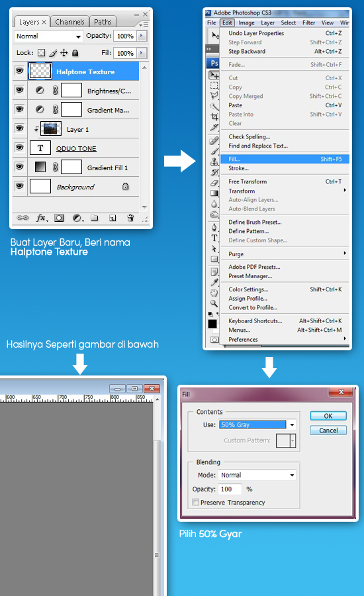Select the Gradient tool in toolbox

[x=214, y=193]
